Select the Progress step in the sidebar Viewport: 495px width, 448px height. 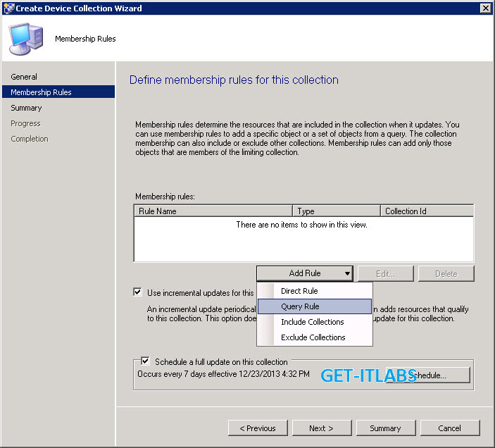[x=25, y=123]
